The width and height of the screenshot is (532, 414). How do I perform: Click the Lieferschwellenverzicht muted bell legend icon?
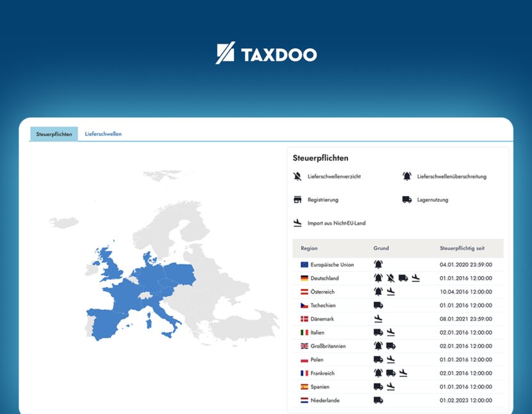tap(297, 176)
